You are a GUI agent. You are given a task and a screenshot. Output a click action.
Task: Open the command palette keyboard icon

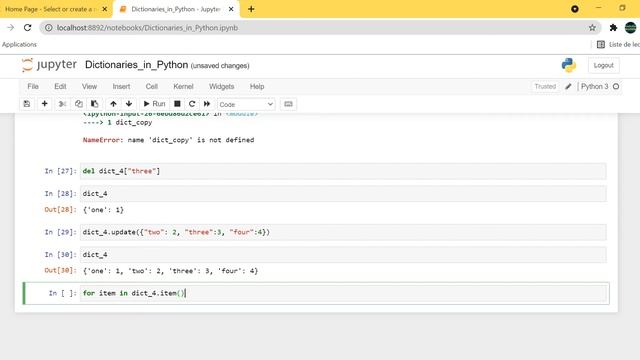[x=288, y=104]
